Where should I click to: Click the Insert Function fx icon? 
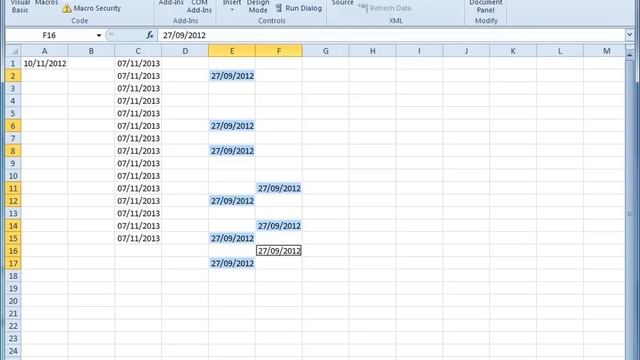tap(150, 36)
